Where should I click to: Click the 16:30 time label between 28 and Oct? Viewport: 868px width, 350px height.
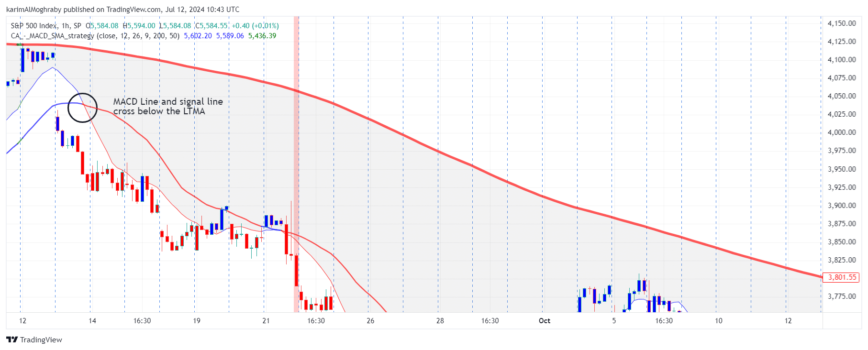pyautogui.click(x=490, y=321)
